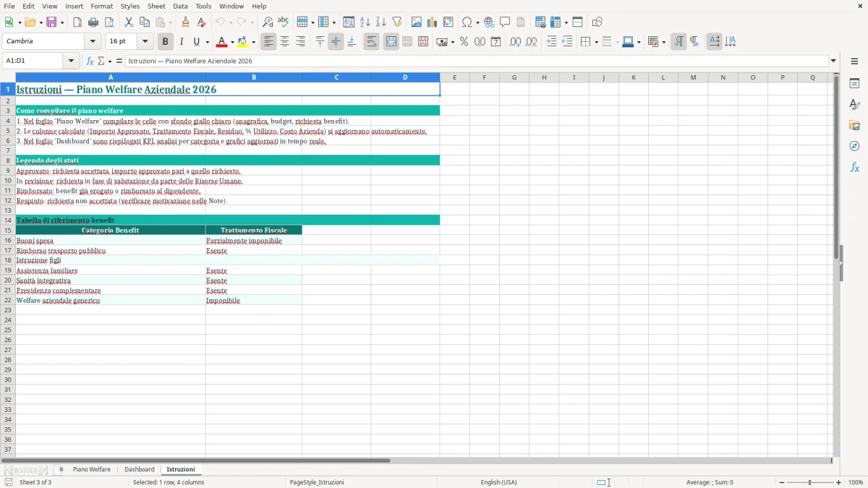Open the Format menu
The width and height of the screenshot is (868, 488).
102,6
